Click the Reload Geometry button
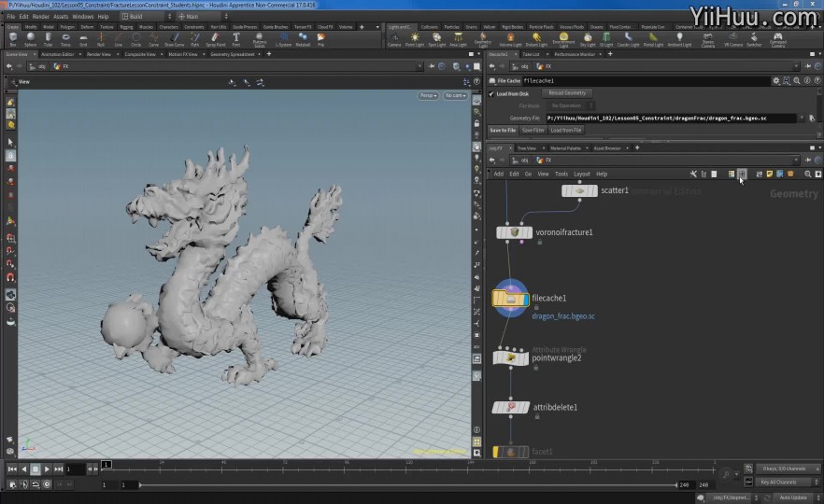 point(567,93)
